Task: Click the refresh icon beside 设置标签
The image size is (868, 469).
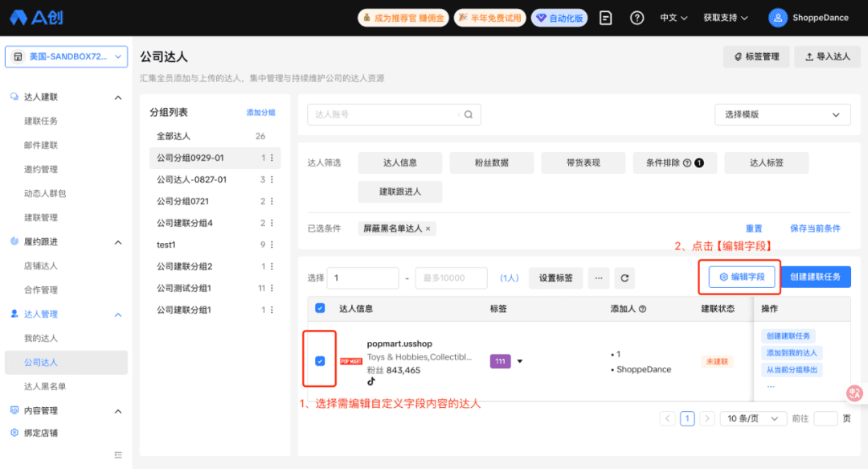Action: coord(624,278)
